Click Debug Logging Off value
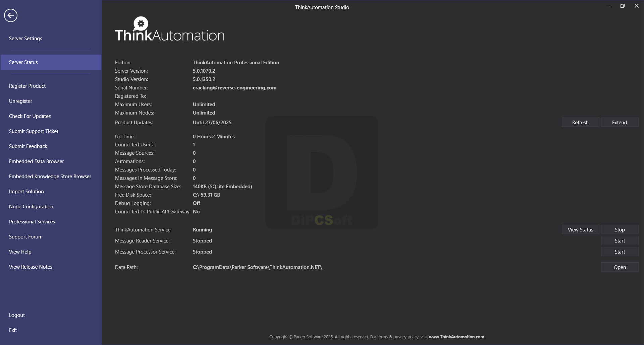Image resolution: width=644 pixels, height=345 pixels. click(197, 203)
